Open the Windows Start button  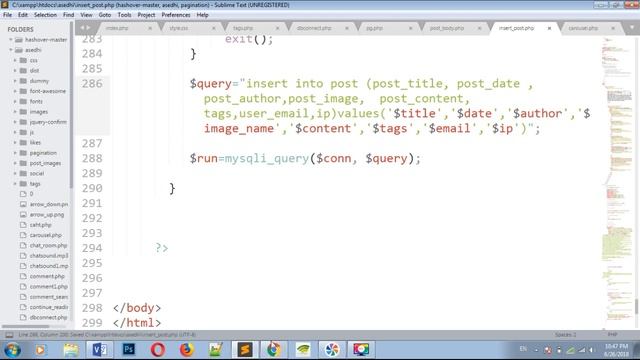(12, 350)
